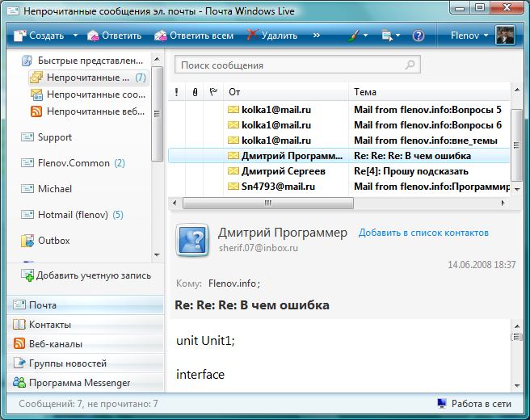Image resolution: width=530 pixels, height=420 pixels.
Task: Open the Flenov account dropdown
Action: click(x=469, y=36)
